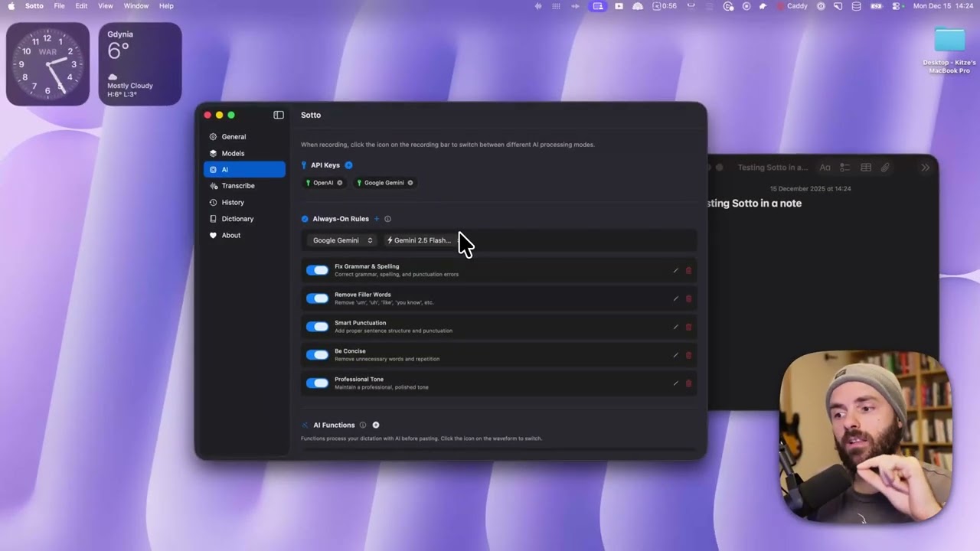Edit the Be Concise rule
The width and height of the screenshot is (980, 551).
tap(675, 355)
